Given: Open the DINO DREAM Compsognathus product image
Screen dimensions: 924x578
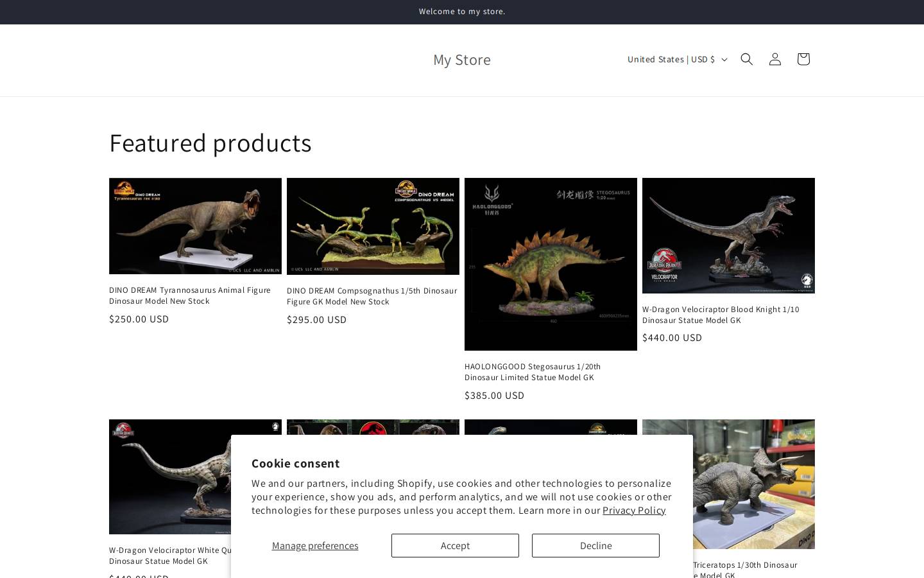Looking at the screenshot, I should click(373, 226).
